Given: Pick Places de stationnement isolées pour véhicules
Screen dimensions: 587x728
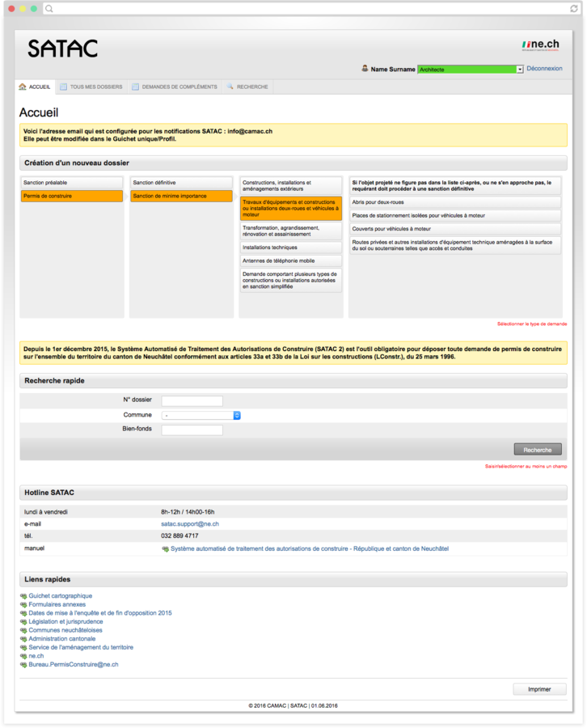Looking at the screenshot, I should pos(455,215).
